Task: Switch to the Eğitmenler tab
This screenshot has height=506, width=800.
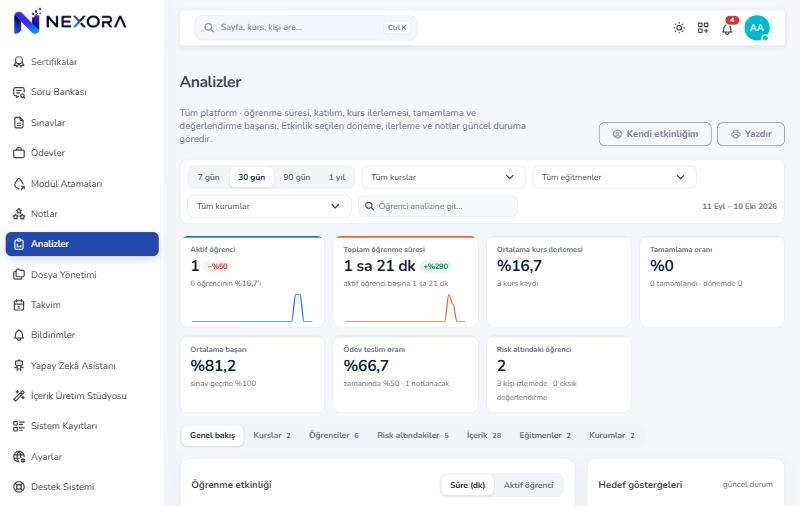Action: tap(545, 435)
